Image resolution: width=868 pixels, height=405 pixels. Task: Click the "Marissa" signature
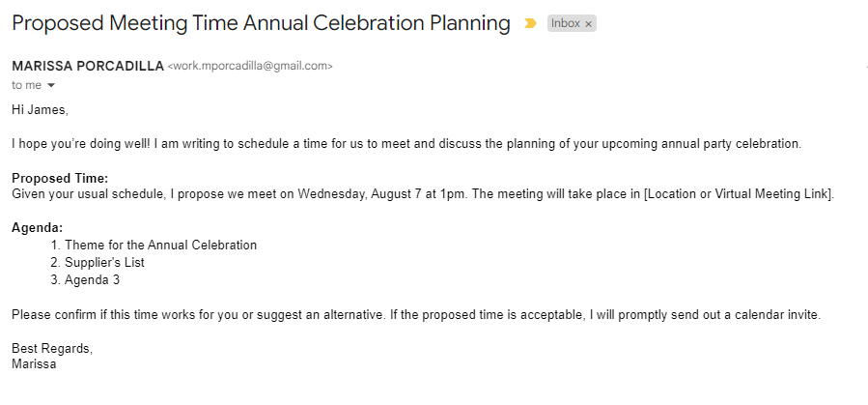pos(35,364)
